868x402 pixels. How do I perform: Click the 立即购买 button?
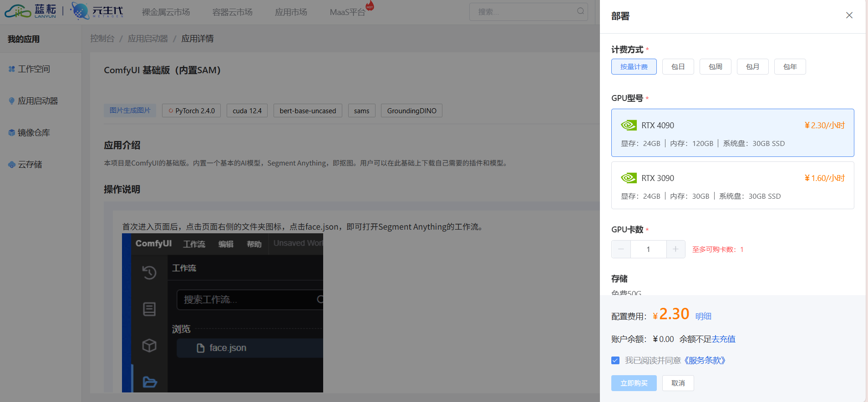pos(634,383)
